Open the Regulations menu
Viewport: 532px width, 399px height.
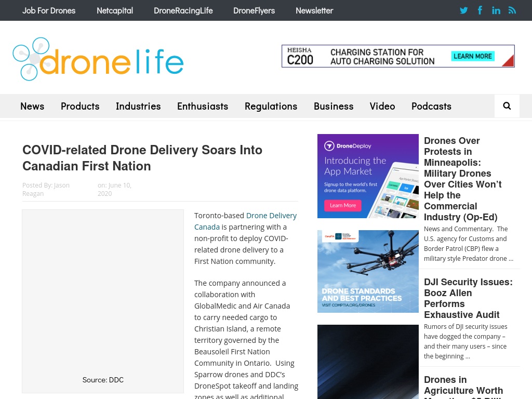(271, 106)
